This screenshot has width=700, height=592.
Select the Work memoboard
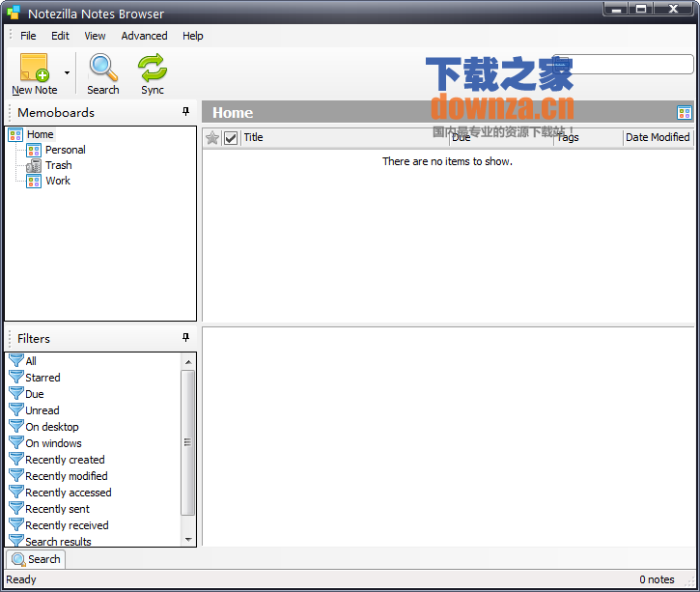tap(58, 181)
